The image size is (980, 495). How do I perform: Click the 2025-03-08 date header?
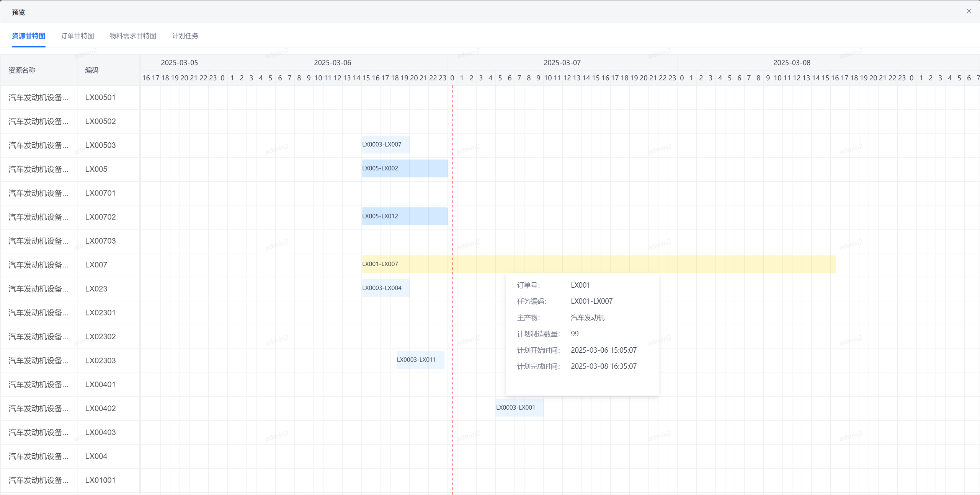792,63
